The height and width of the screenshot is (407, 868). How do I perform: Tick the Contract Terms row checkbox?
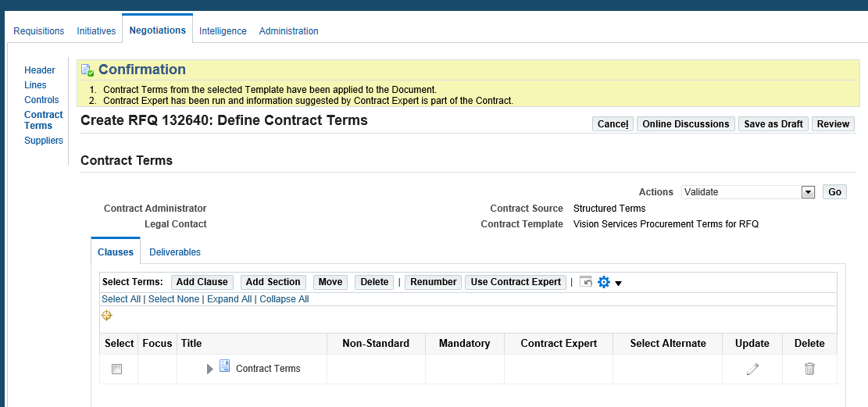pos(117,370)
